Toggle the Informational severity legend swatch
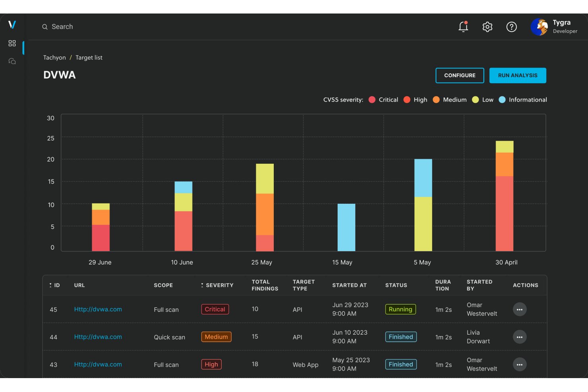This screenshot has width=588, height=392. [x=502, y=100]
